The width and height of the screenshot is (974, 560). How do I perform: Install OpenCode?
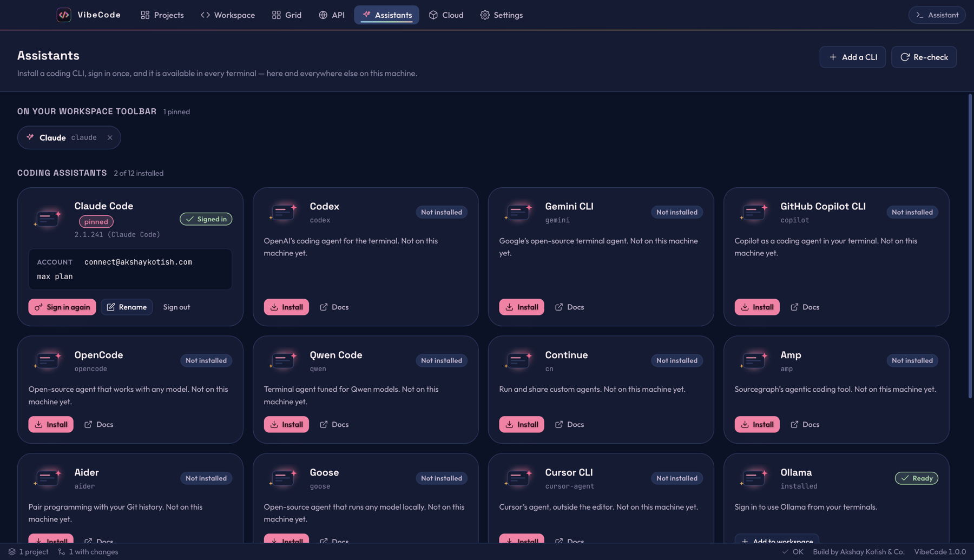(51, 424)
